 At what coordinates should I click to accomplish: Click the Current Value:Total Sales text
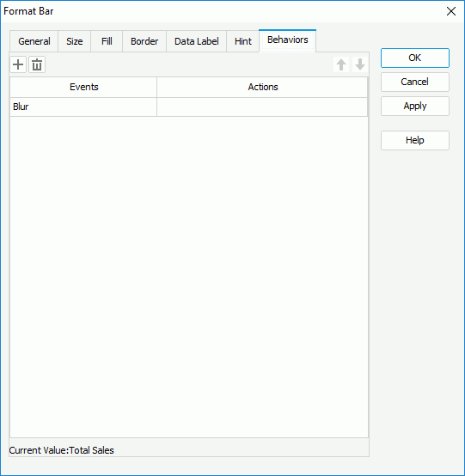pyautogui.click(x=62, y=450)
